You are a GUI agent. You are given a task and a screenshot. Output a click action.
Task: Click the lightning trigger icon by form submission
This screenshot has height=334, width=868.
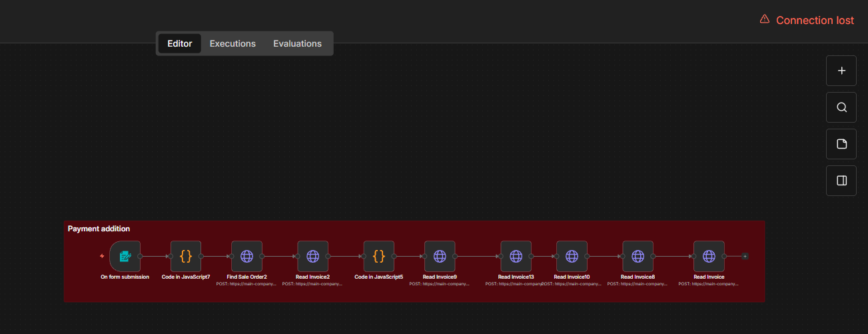(102, 256)
